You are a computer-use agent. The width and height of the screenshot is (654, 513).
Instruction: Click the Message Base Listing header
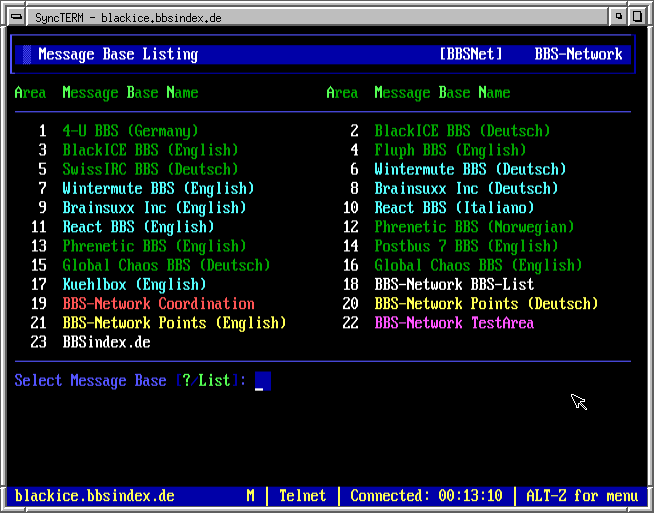pyautogui.click(x=118, y=55)
